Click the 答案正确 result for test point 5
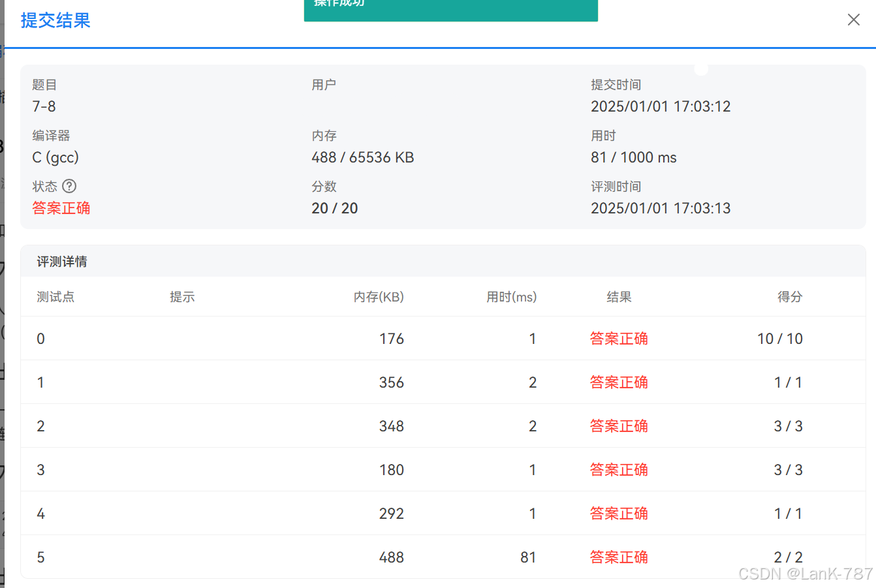Viewport: 876px width, 588px height. 618,557
